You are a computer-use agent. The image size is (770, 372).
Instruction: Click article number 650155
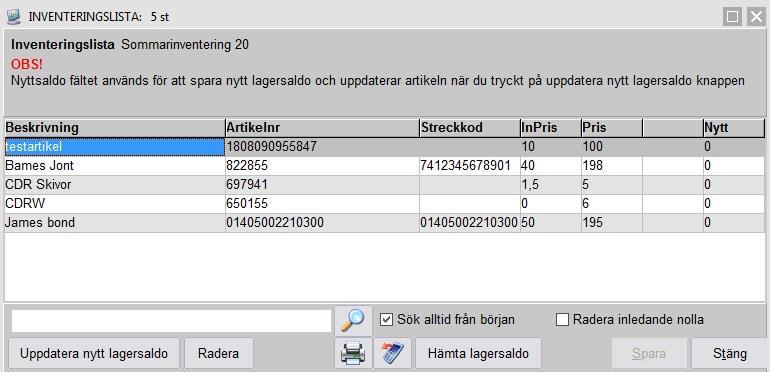click(x=247, y=204)
